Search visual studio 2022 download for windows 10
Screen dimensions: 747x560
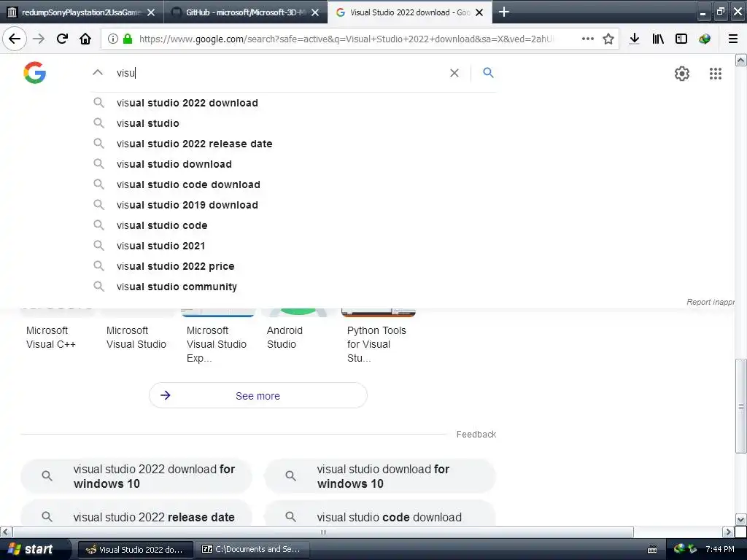(136, 476)
